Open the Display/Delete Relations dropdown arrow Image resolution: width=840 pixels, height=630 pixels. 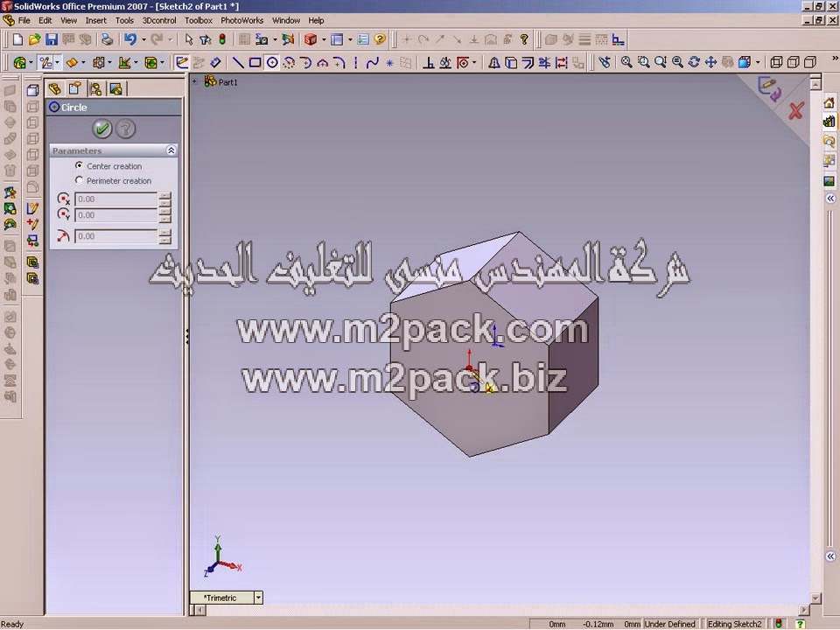(x=474, y=63)
